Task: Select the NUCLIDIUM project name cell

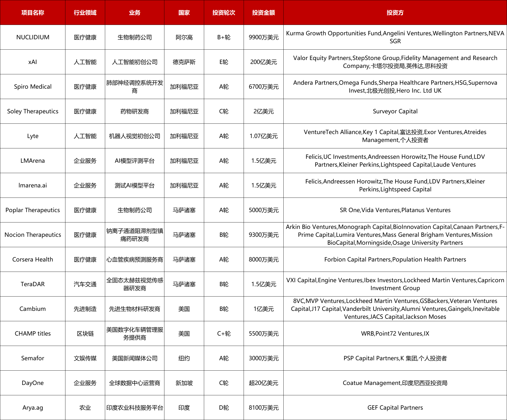Action: [33, 37]
